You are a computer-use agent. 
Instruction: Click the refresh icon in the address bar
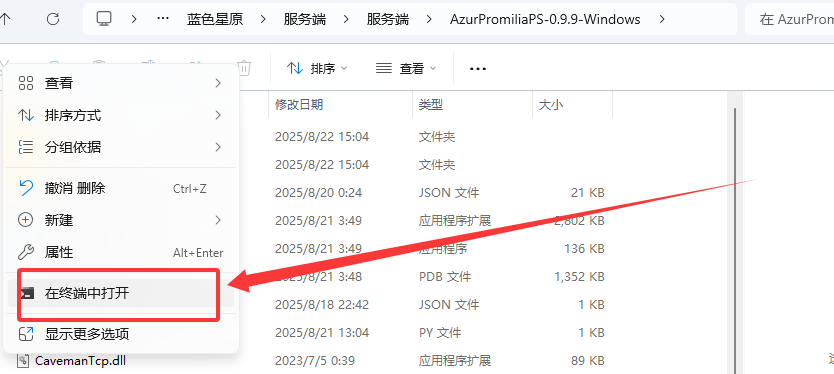[x=53, y=20]
